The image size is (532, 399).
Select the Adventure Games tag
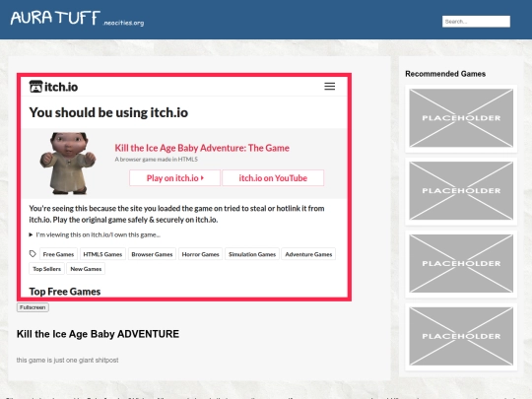[x=308, y=254]
